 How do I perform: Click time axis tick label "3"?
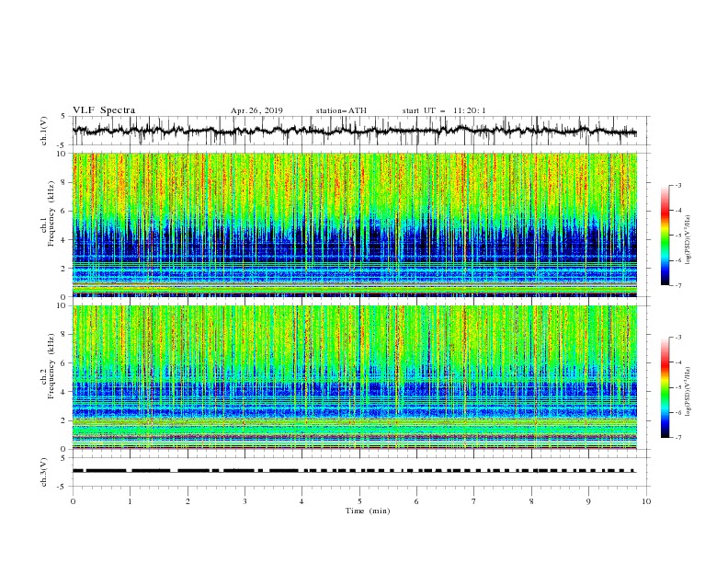[x=245, y=501]
